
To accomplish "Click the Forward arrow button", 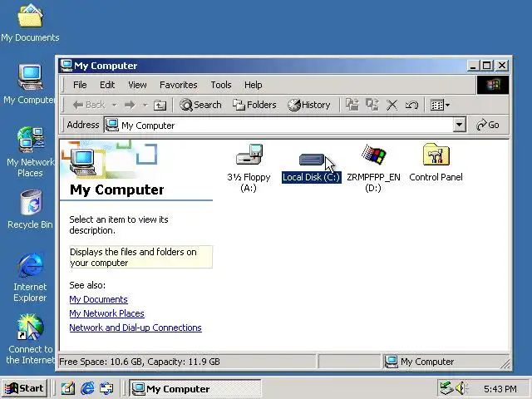I will 130,105.
